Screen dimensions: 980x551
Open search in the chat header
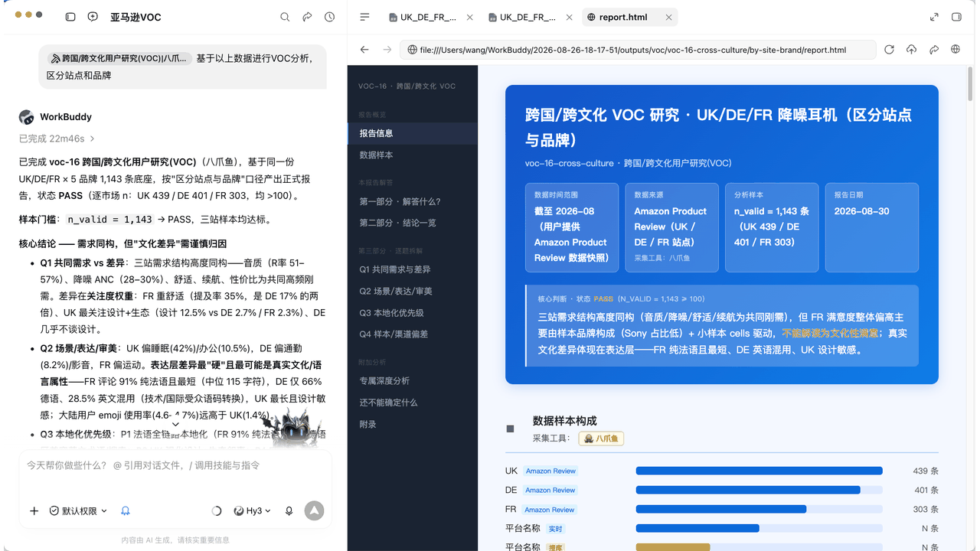coord(285,17)
